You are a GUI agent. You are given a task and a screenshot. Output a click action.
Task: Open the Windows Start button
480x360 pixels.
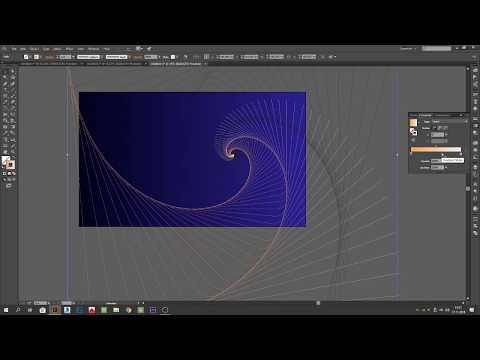point(6,310)
